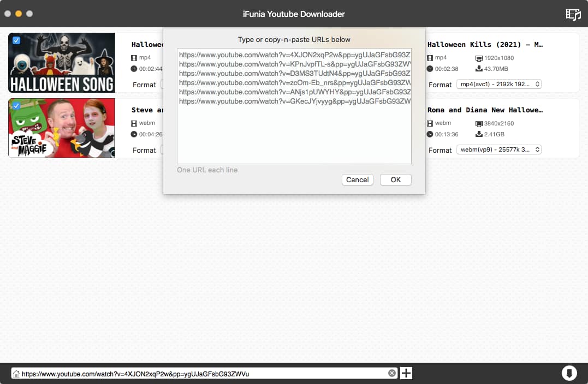Click the Halloween Kills (2021) video title
This screenshot has height=384, width=588.
[x=485, y=45]
